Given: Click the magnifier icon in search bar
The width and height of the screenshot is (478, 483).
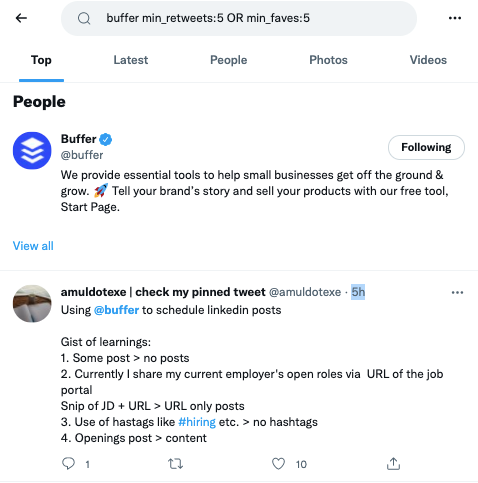Looking at the screenshot, I should pos(84,18).
